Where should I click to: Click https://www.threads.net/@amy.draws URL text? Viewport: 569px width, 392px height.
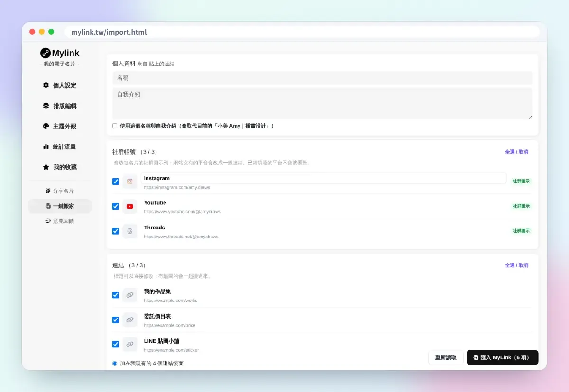click(181, 237)
